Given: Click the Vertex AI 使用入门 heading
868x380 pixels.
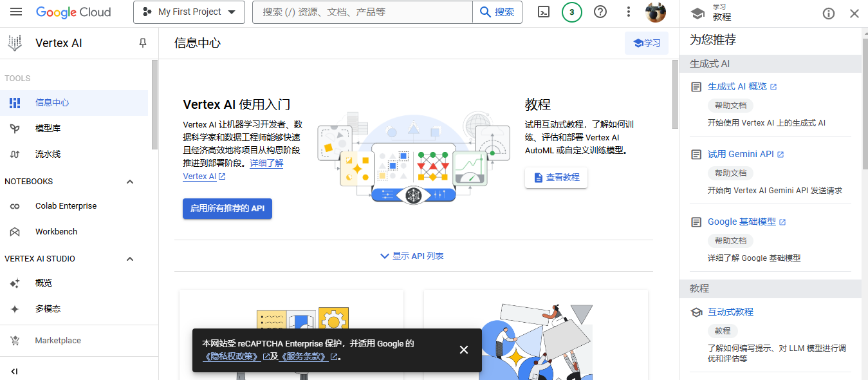Looking at the screenshot, I should pyautogui.click(x=237, y=105).
